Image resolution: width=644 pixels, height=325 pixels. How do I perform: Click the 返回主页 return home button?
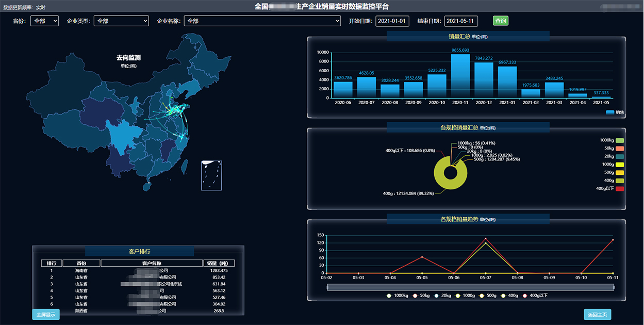coord(598,314)
